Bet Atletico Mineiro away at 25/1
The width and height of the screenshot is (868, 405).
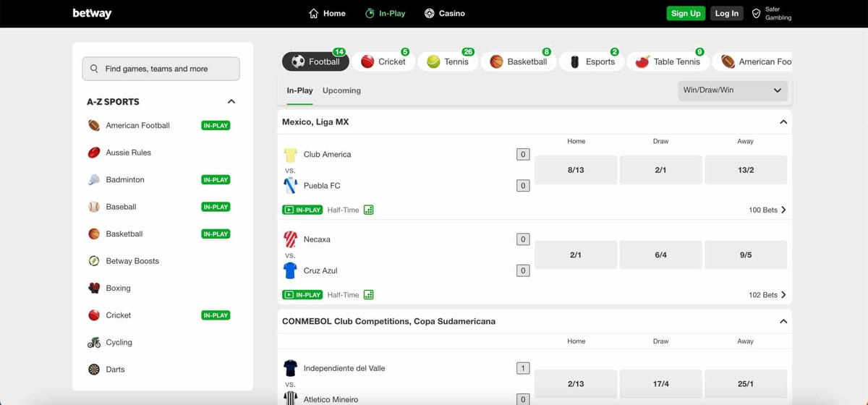click(x=746, y=384)
